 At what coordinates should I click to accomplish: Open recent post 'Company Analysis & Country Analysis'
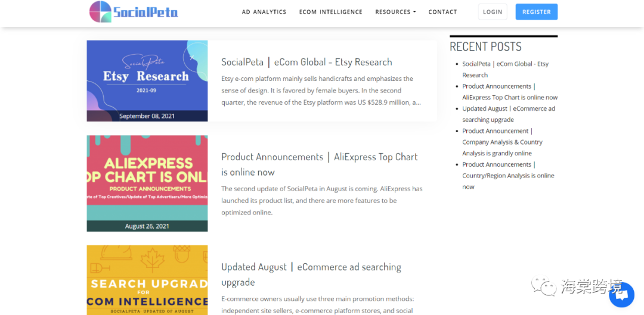[502, 142]
